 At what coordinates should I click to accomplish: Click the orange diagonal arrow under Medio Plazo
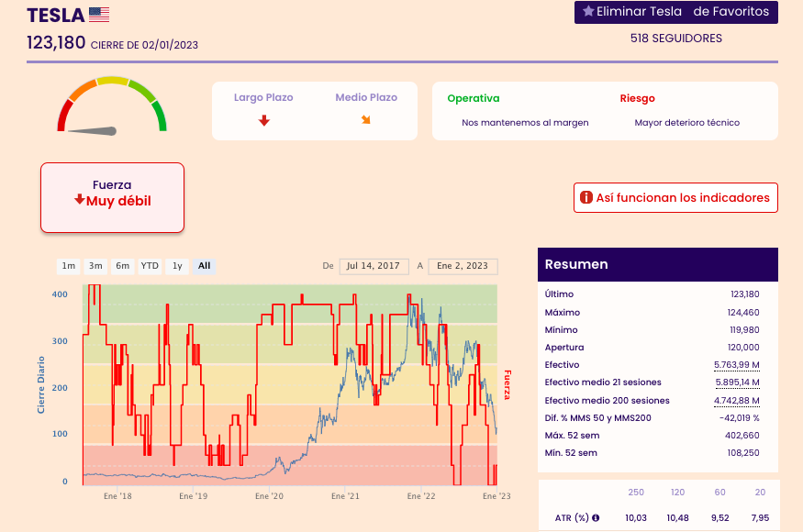click(365, 120)
